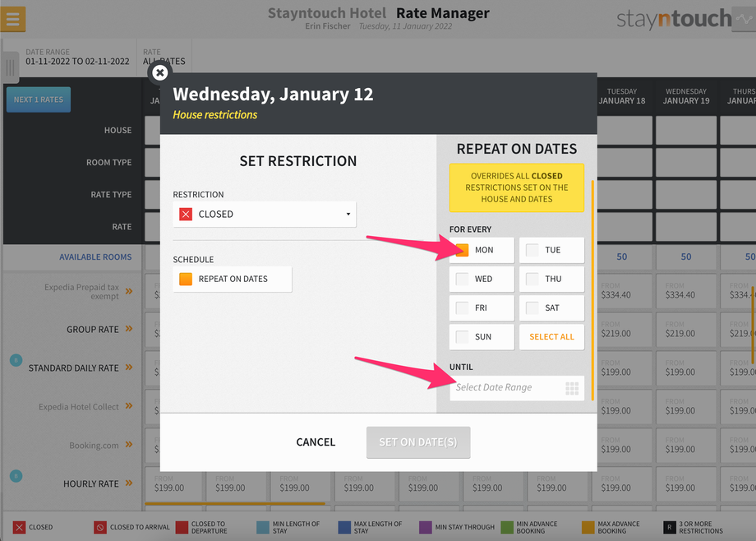756x541 pixels.
Task: Click the SET ON DATE(S) button
Action: coord(418,442)
